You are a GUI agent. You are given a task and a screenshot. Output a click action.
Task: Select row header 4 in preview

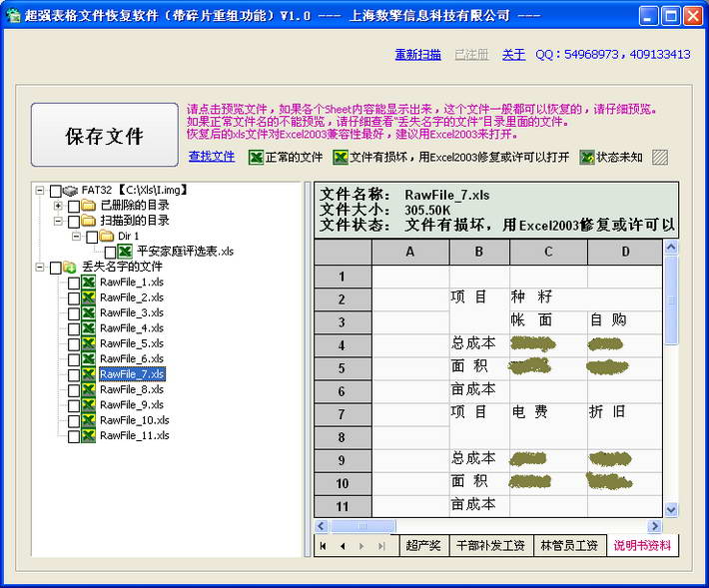point(343,345)
